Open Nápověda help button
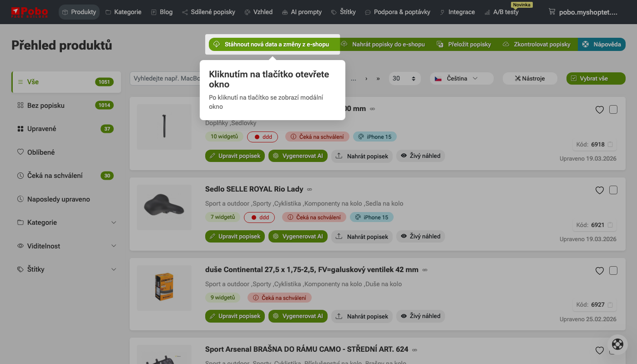 (602, 44)
